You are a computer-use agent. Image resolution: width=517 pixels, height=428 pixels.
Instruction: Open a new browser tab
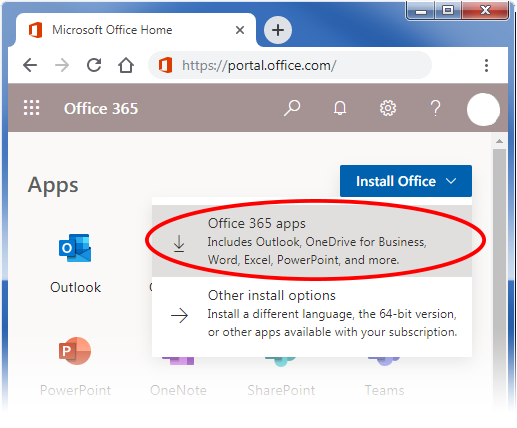[278, 30]
